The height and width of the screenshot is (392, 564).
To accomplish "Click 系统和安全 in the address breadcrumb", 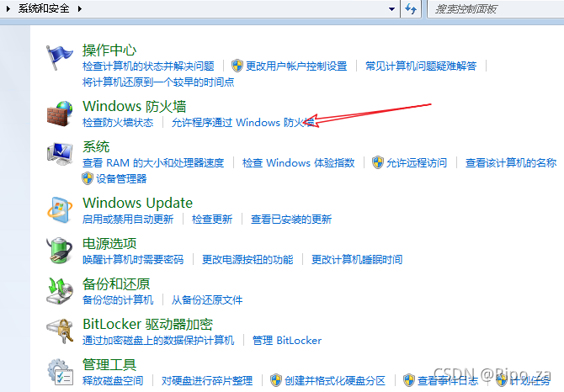I will 44,8.
